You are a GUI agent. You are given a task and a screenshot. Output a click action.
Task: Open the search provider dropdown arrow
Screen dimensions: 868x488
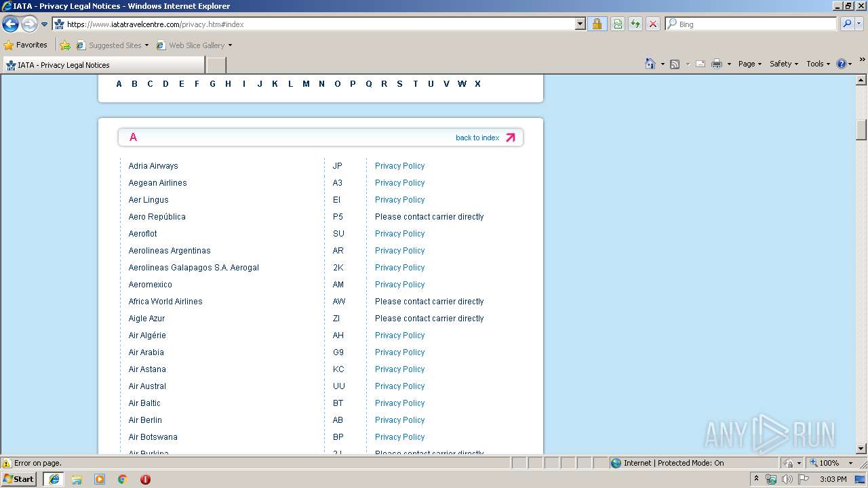click(859, 24)
